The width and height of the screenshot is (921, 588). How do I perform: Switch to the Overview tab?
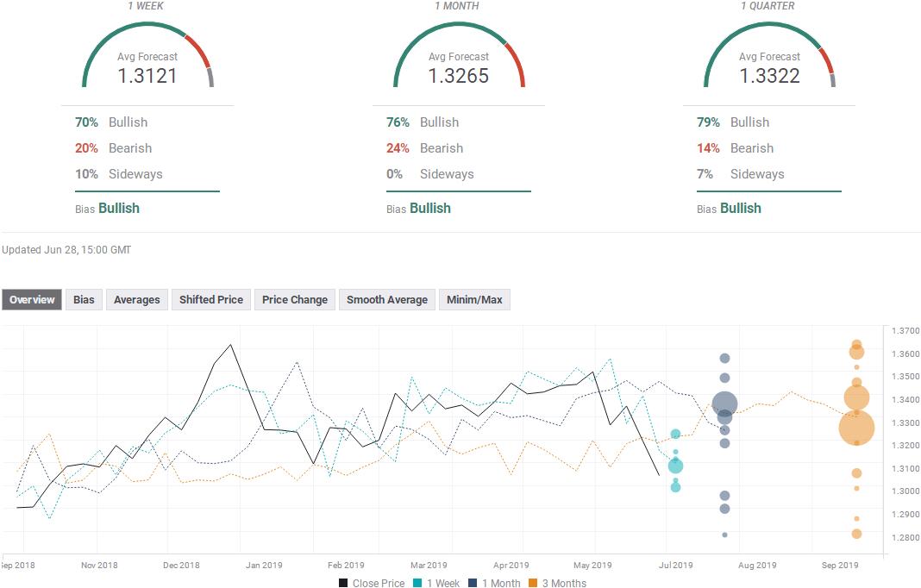point(32,300)
